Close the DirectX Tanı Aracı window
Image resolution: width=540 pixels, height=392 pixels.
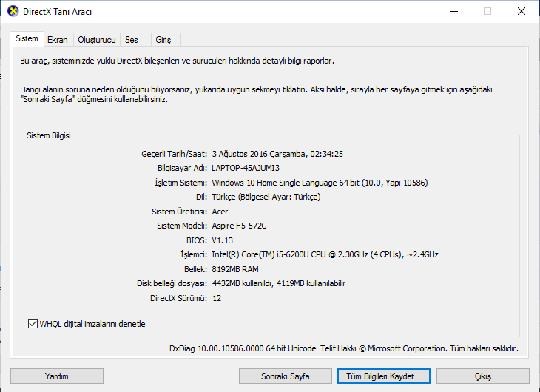click(522, 11)
